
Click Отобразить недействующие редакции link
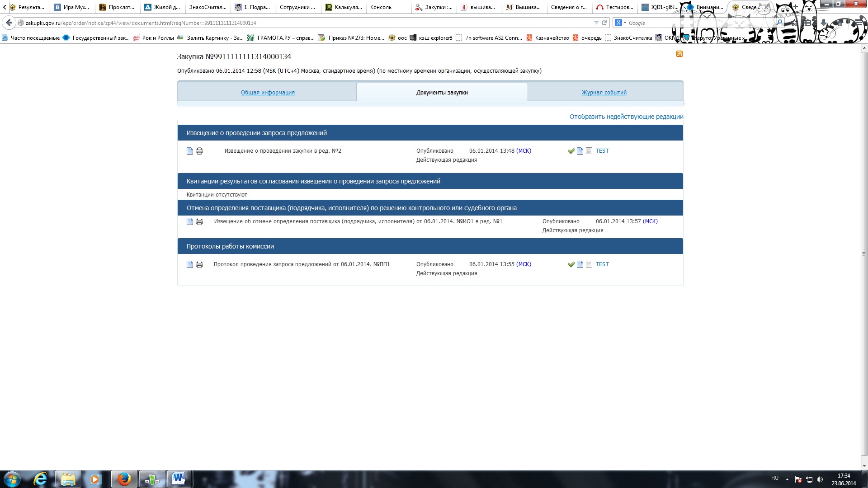point(626,117)
